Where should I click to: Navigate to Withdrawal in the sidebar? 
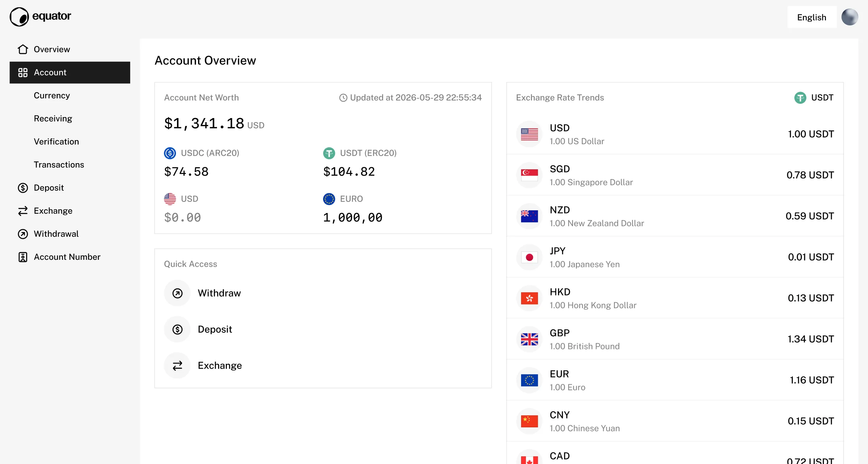tap(70, 234)
